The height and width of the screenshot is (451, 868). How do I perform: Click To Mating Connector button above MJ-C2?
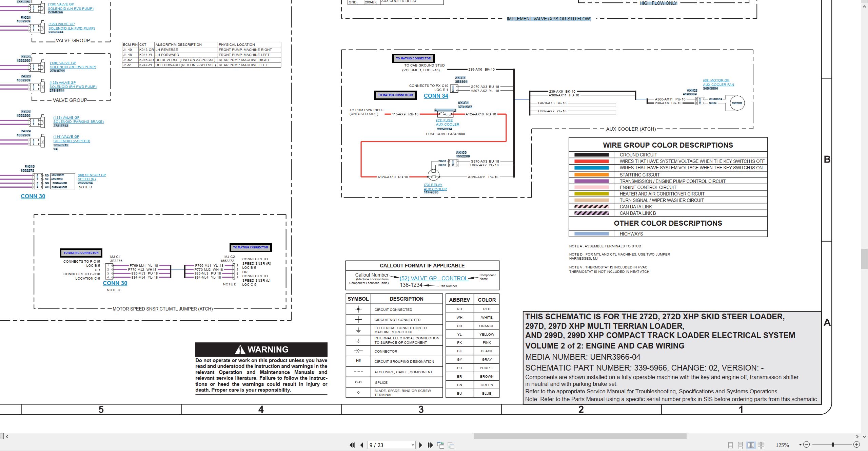[x=251, y=247]
